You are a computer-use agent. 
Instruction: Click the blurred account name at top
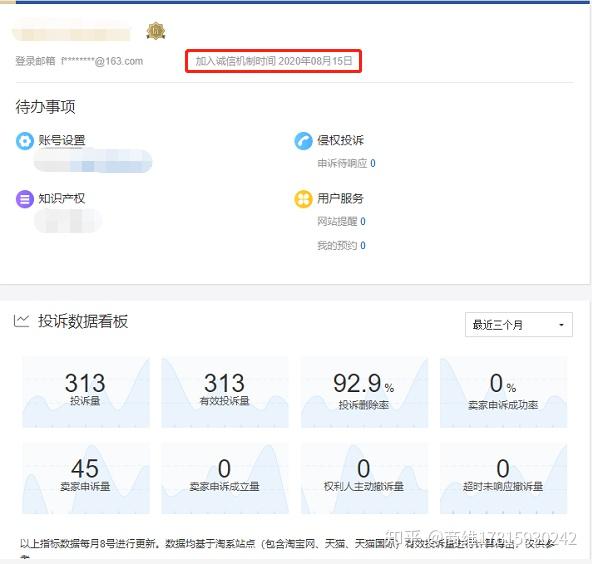(72, 34)
